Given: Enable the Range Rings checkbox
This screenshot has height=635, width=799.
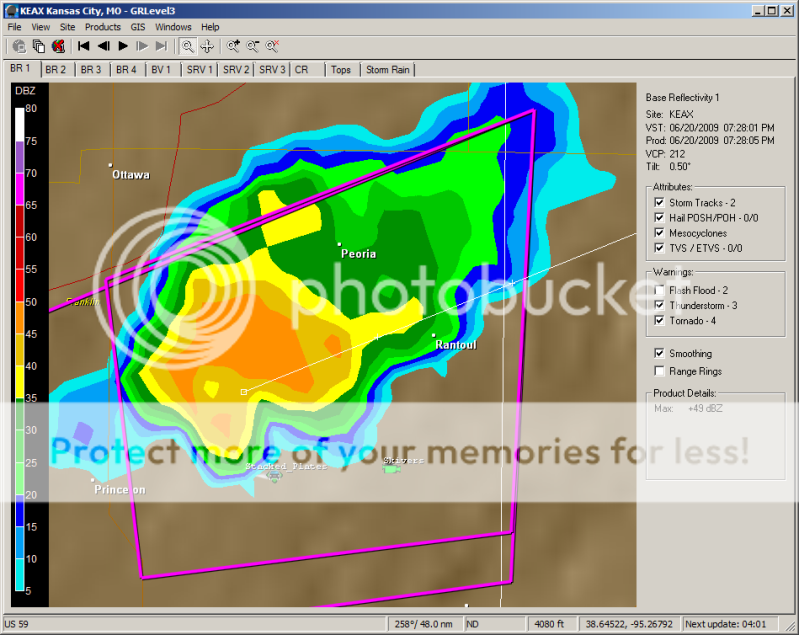Looking at the screenshot, I should point(659,371).
